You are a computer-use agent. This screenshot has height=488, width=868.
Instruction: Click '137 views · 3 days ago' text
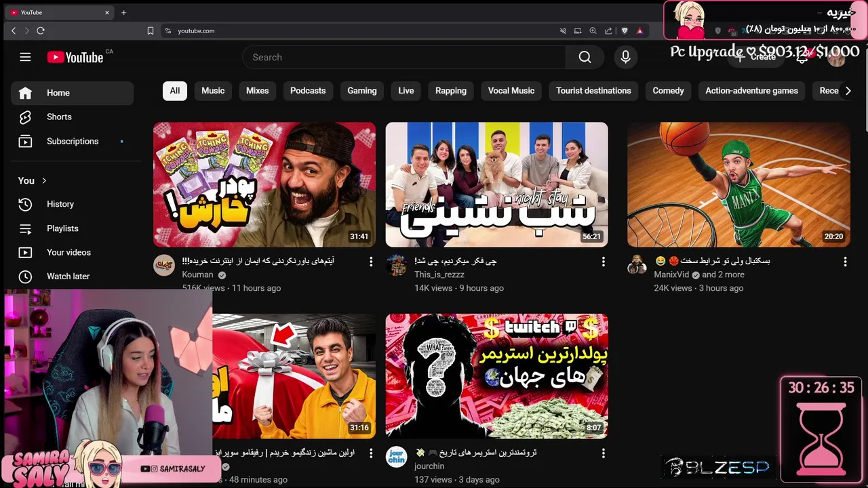[x=457, y=480]
